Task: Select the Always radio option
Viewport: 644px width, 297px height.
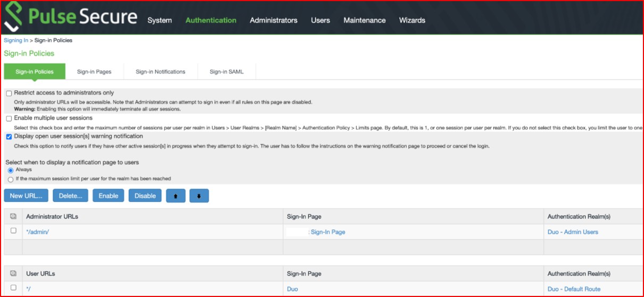Action: click(x=11, y=170)
